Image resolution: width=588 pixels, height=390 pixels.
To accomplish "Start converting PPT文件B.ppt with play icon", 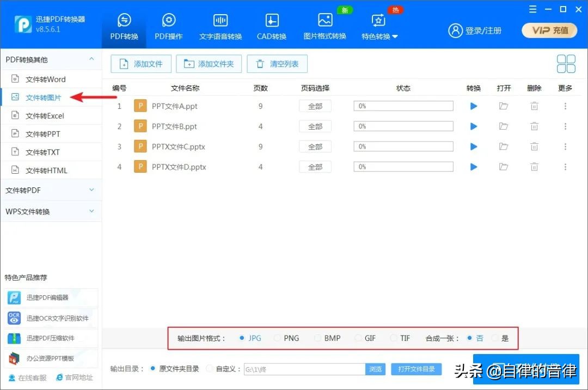I will click(474, 126).
